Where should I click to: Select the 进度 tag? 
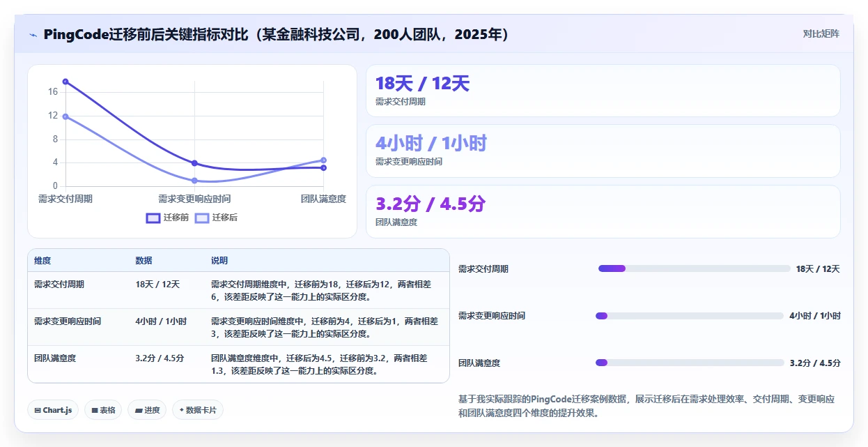(x=148, y=410)
